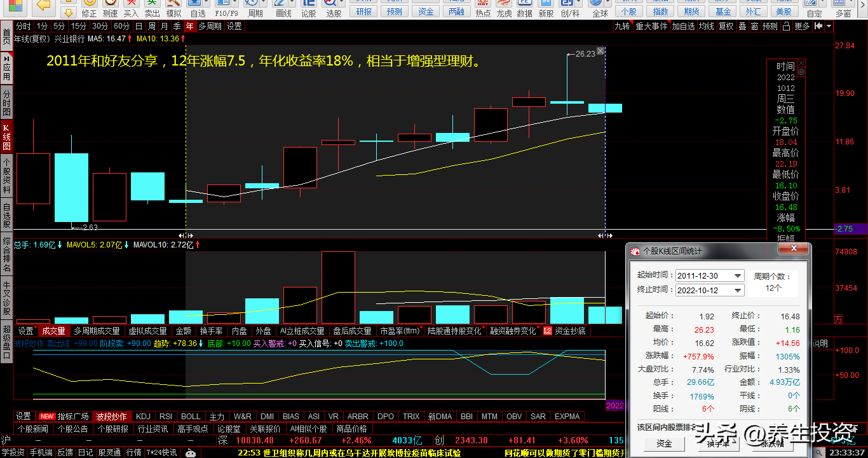Screen dimensions: 868x458
Task: Click the 龙虎 (Dragon-Tiger list) toolbar icon
Action: pyautogui.click(x=504, y=8)
